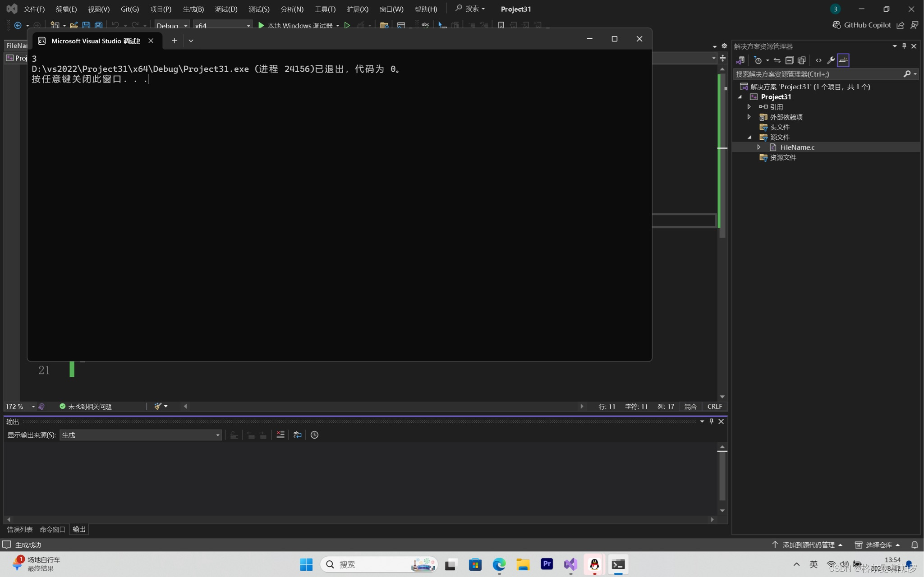Select the 输出 tab at bottom
Image resolution: width=924 pixels, height=577 pixels.
click(x=79, y=529)
